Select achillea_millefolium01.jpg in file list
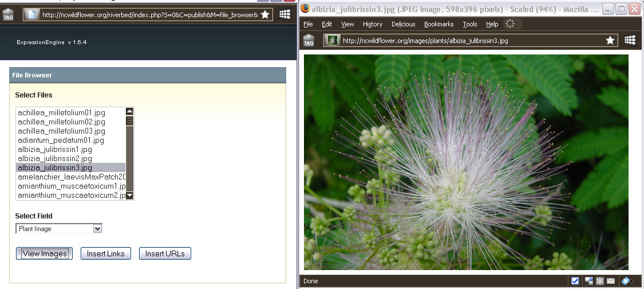644x289 pixels. pyautogui.click(x=62, y=113)
